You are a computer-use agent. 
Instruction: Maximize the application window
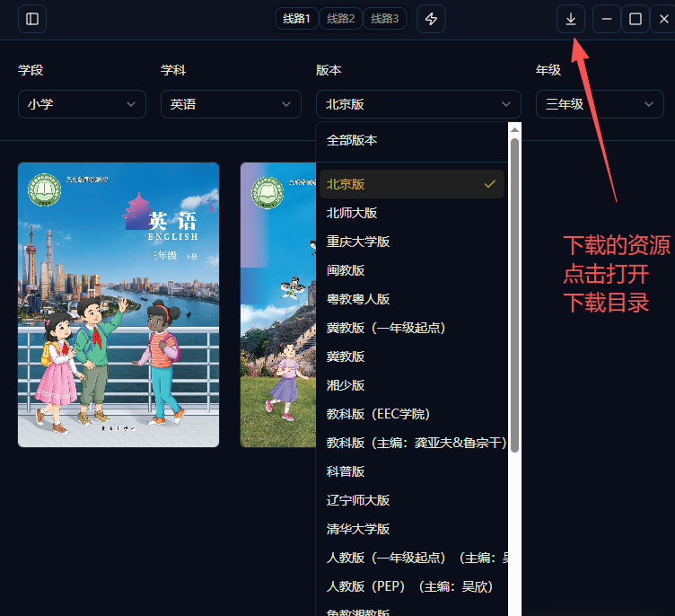point(636,19)
